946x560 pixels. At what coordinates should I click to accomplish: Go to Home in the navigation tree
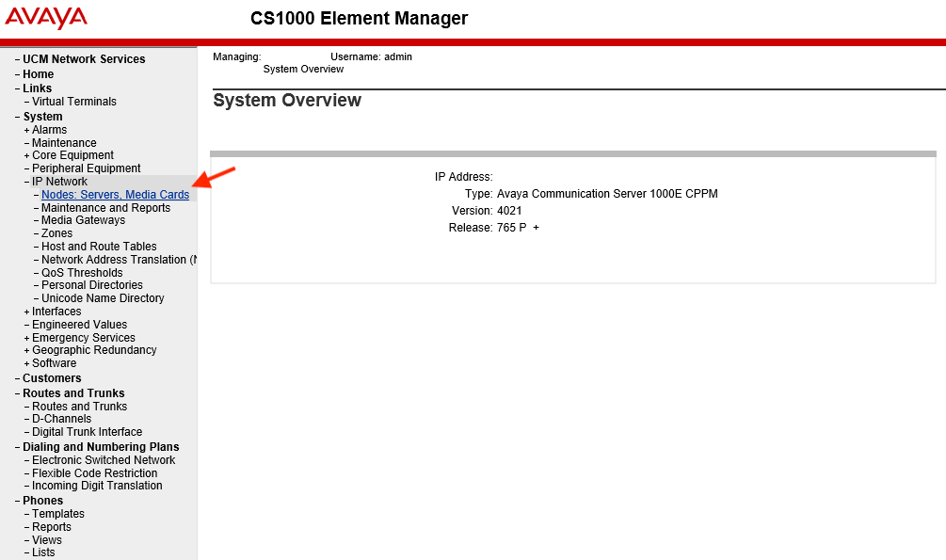click(x=38, y=74)
